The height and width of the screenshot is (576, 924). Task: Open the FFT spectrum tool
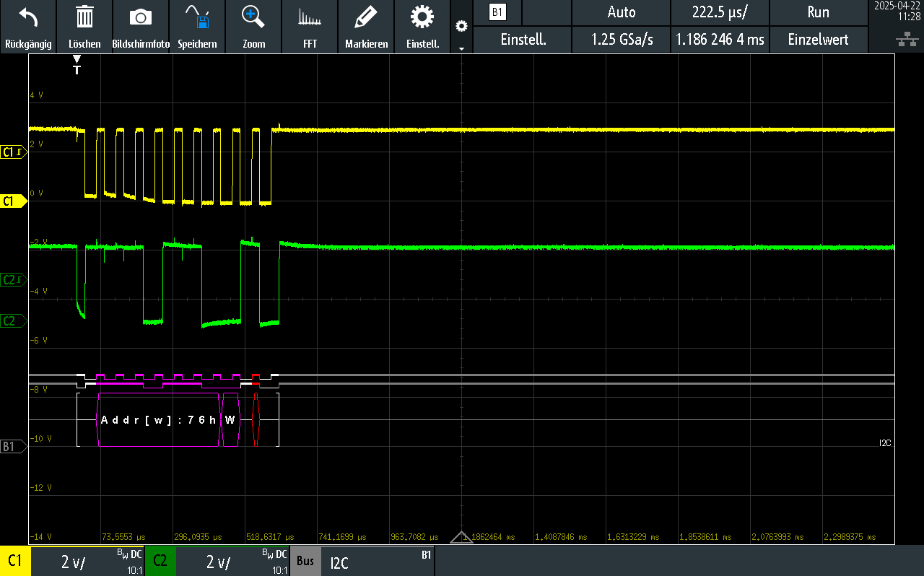tap(310, 17)
